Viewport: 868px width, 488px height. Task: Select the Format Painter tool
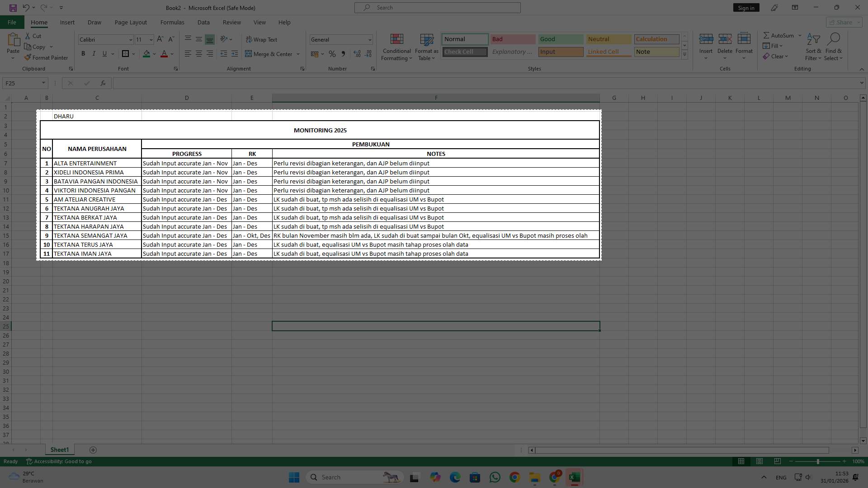(x=47, y=57)
